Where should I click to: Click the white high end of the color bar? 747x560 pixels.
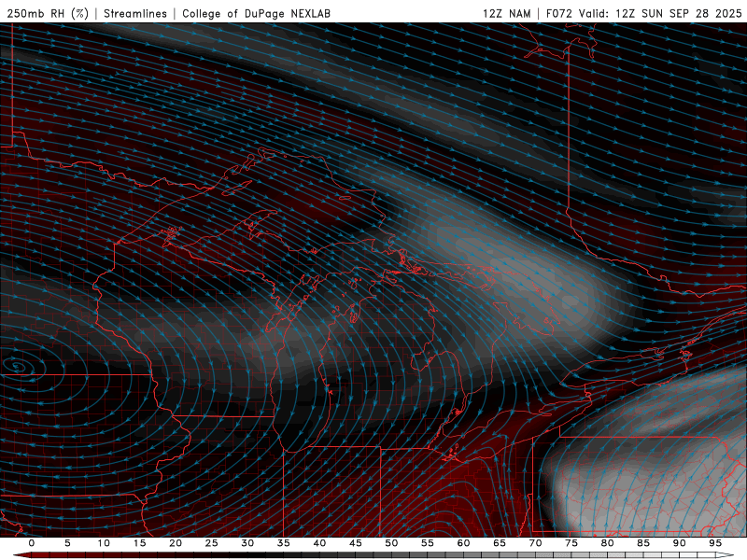tap(726, 555)
